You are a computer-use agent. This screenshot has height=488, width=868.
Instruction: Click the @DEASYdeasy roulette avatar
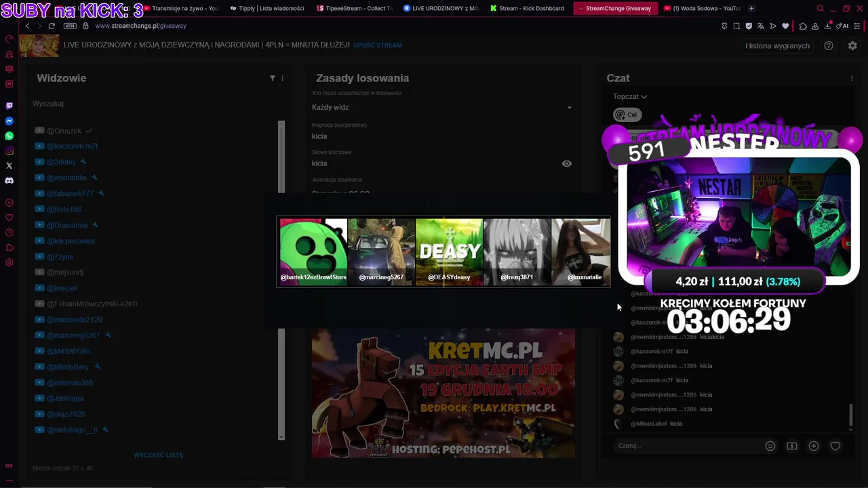click(449, 251)
